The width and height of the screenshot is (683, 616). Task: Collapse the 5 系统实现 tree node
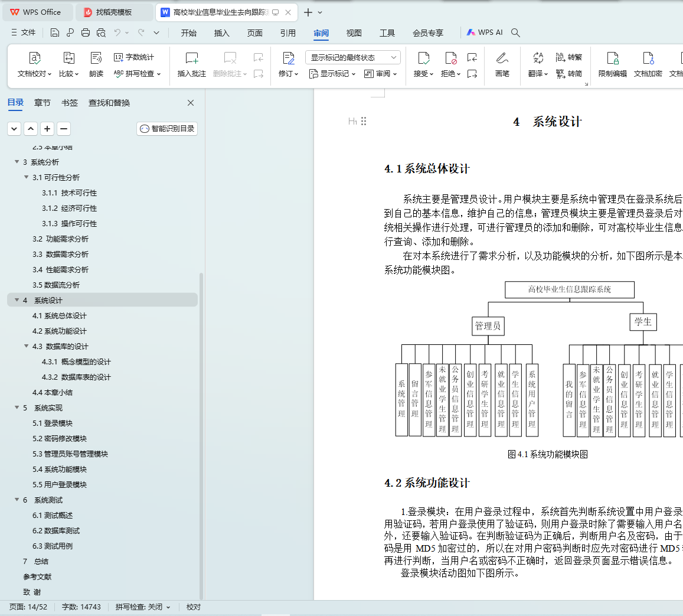click(x=17, y=408)
